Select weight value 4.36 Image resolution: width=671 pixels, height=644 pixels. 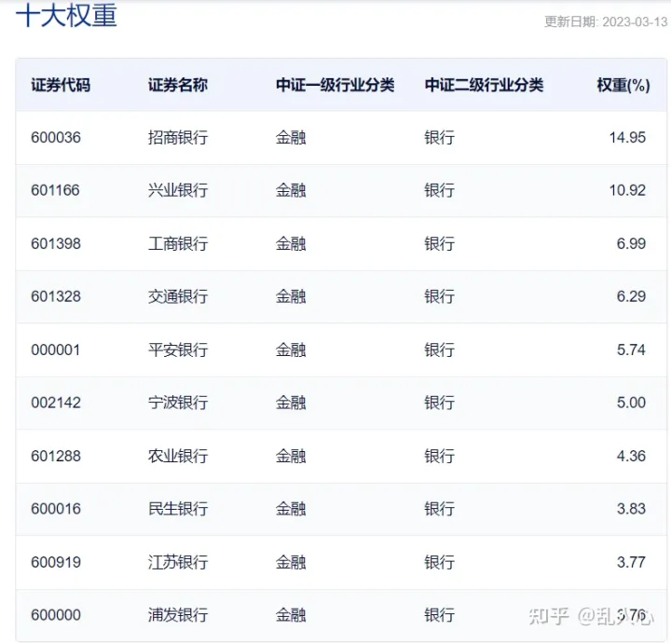tap(631, 456)
